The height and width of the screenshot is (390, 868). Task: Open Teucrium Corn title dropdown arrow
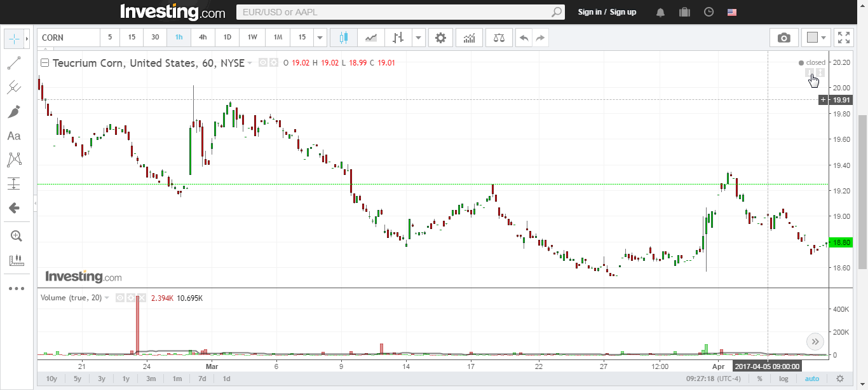click(250, 63)
